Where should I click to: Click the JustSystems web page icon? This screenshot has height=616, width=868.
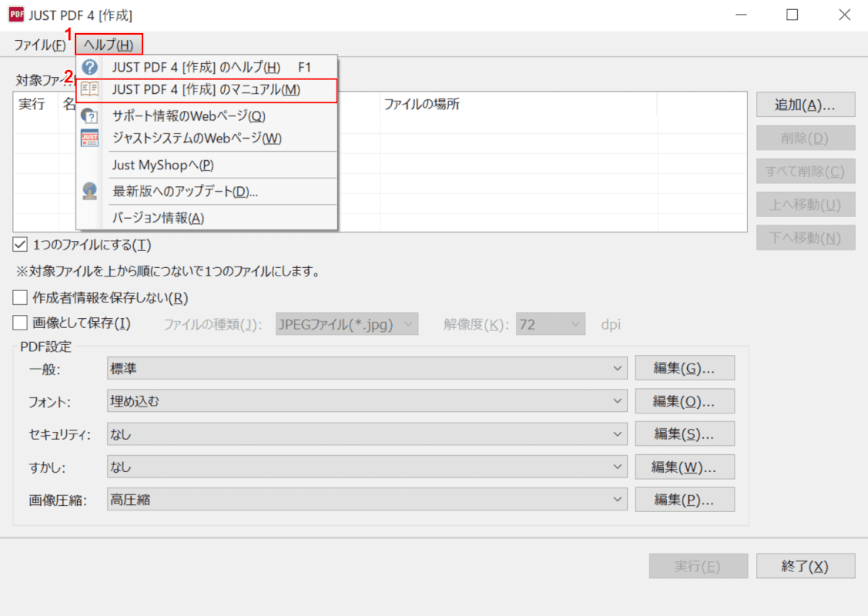(x=89, y=138)
